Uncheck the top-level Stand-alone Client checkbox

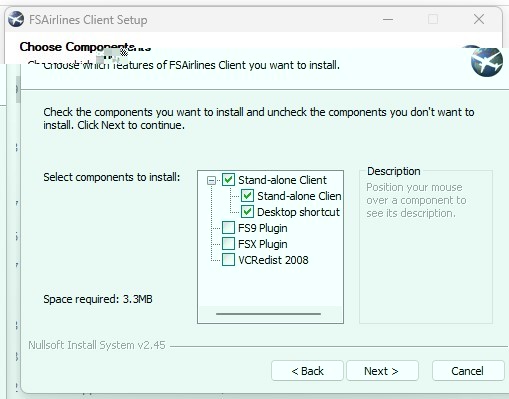tap(228, 180)
